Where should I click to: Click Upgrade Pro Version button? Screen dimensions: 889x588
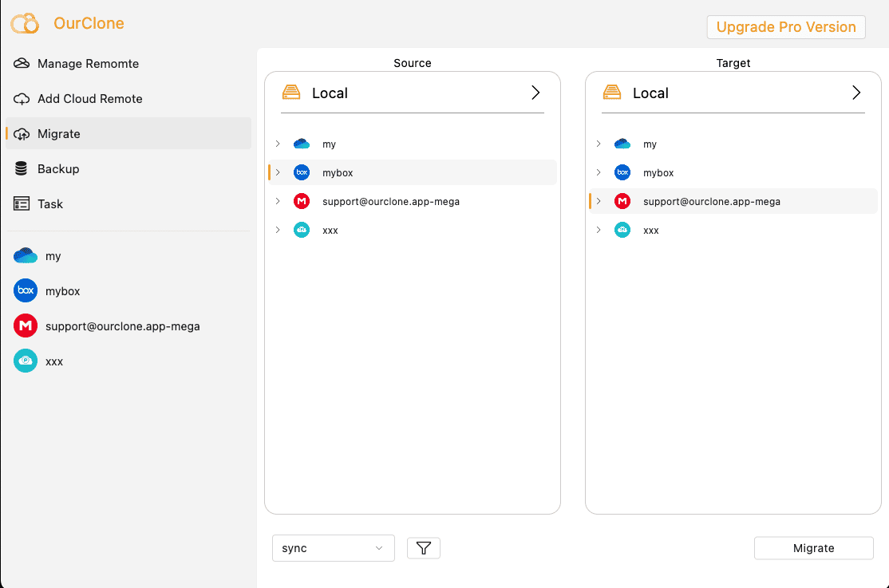coord(786,26)
